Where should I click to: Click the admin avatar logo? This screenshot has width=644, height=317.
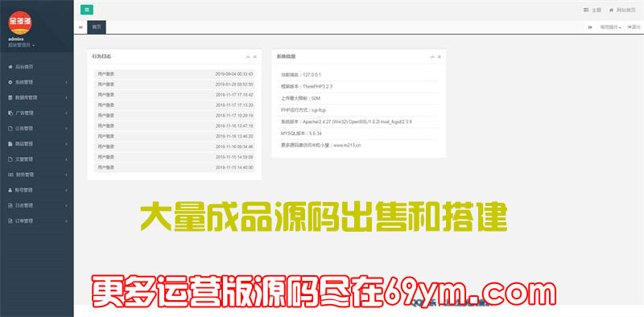19,23
